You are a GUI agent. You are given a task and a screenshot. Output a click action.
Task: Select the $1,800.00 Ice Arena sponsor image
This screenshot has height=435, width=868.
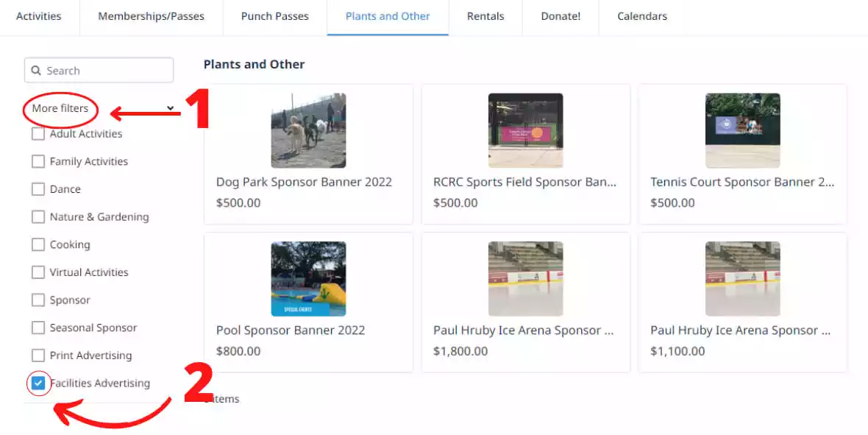525,279
